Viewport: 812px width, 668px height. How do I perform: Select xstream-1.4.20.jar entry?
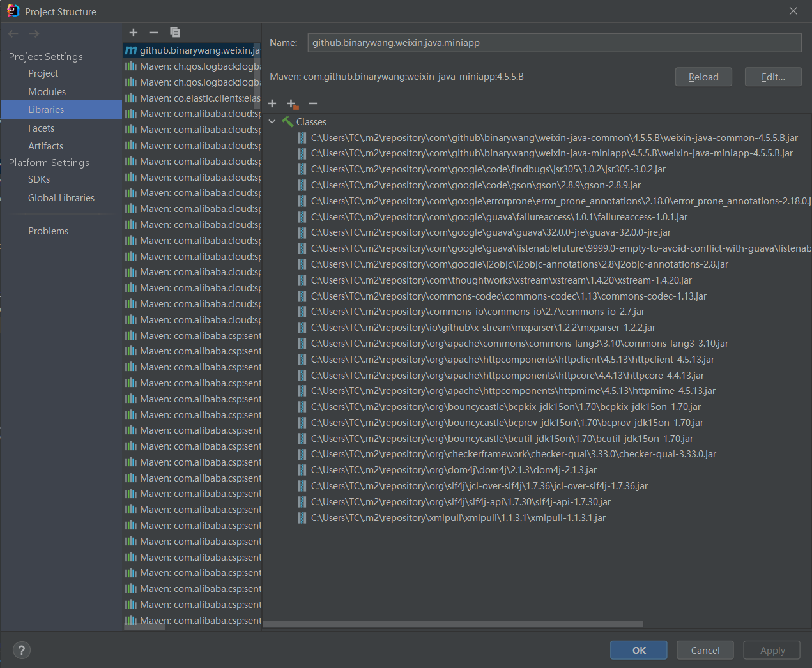[x=496, y=280]
